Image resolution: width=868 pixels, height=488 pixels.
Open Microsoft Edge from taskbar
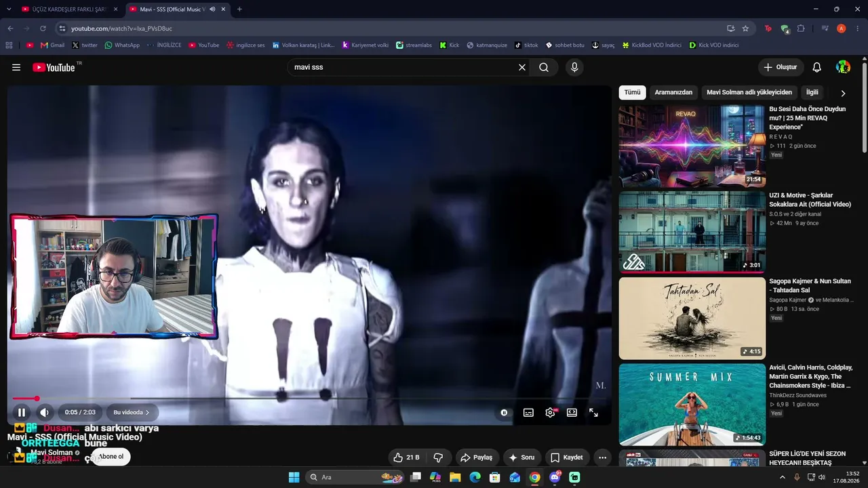[x=475, y=477]
